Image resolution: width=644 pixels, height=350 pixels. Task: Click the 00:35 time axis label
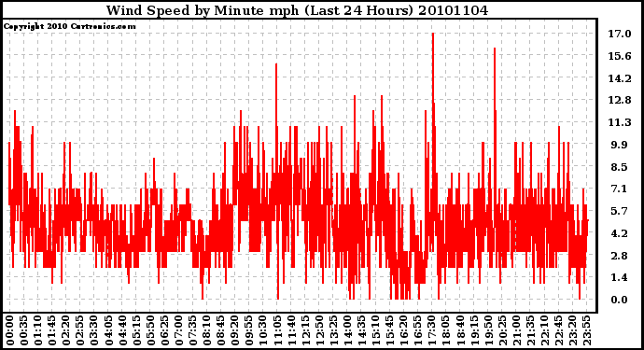coord(23,331)
